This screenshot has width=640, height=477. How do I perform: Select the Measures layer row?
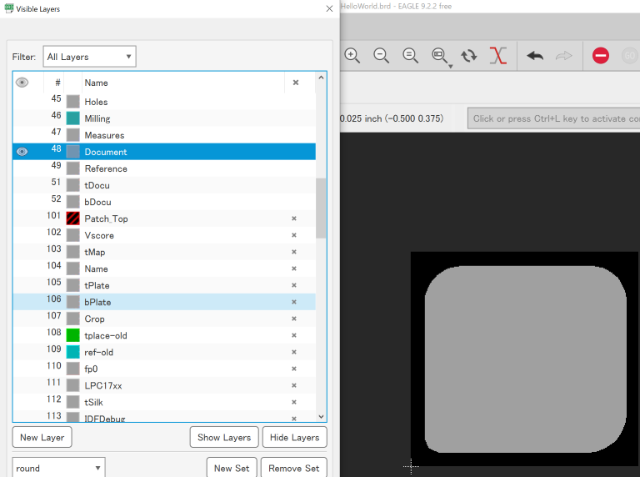(x=164, y=135)
